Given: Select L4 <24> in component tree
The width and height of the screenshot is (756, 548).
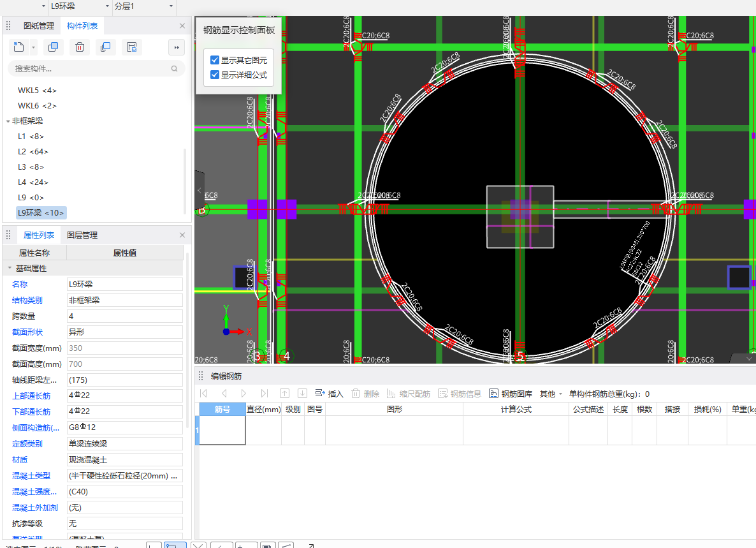Looking at the screenshot, I should pyautogui.click(x=33, y=182).
